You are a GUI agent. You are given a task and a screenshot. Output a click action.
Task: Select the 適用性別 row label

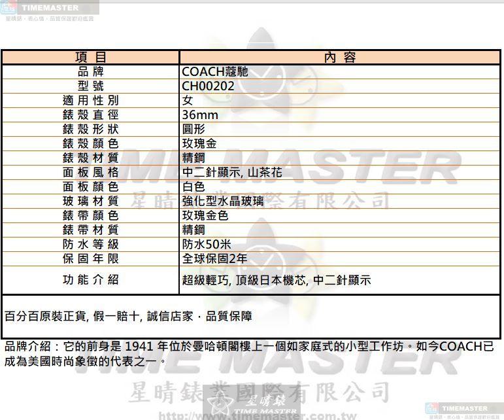90,101
